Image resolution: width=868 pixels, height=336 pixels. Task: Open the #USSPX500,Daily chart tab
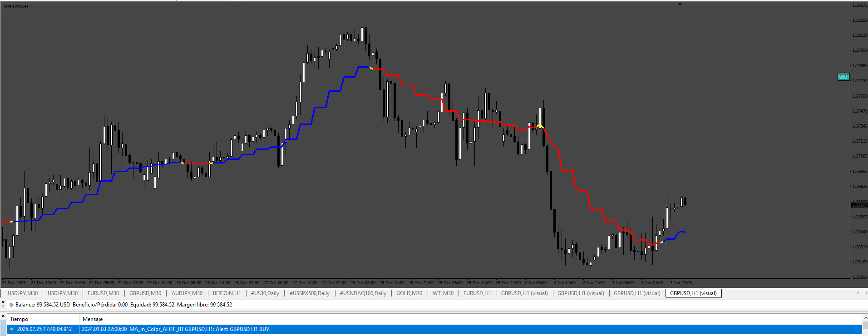click(x=310, y=293)
